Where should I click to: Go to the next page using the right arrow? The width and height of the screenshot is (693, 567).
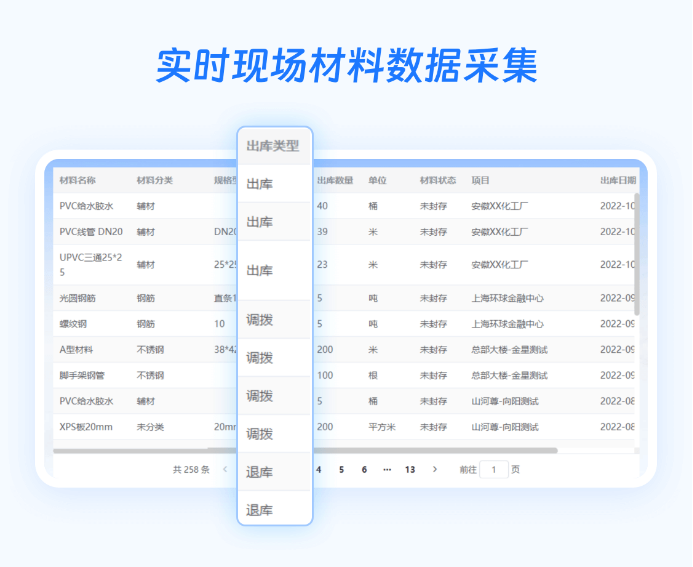click(x=434, y=469)
